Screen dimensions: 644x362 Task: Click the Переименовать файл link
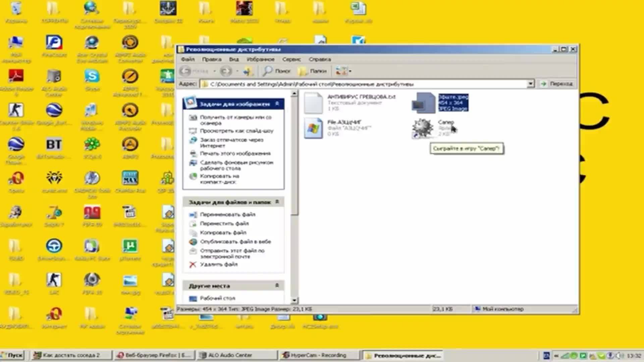(x=227, y=215)
